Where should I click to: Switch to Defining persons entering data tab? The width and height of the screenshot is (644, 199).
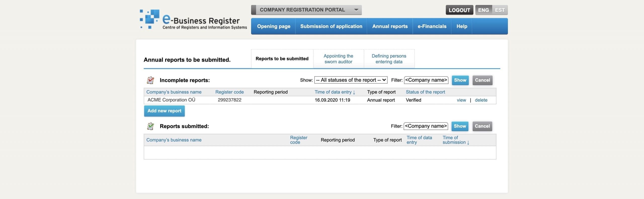pos(389,59)
